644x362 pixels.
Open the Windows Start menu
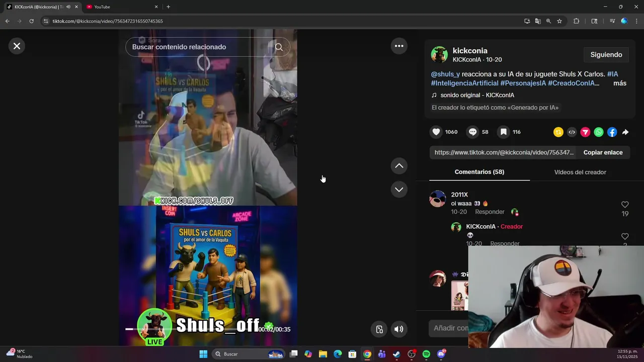(203, 354)
